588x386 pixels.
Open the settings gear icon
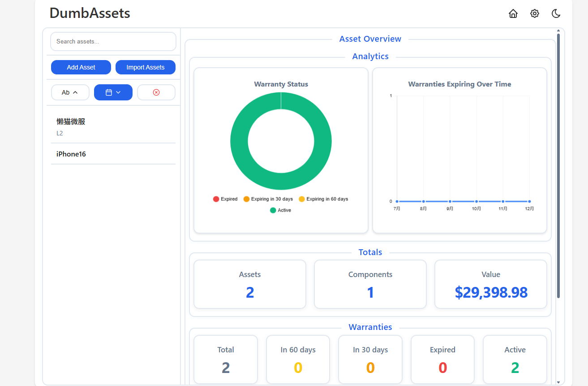tap(535, 13)
